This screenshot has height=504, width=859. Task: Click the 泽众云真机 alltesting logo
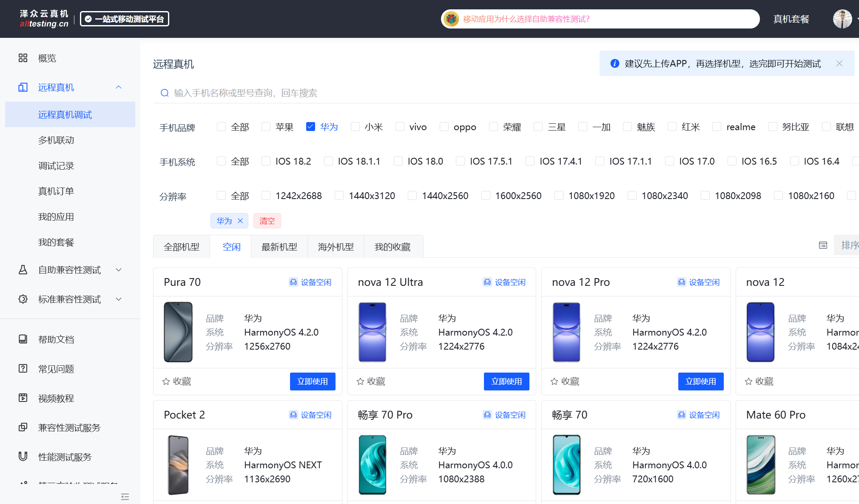pyautogui.click(x=44, y=19)
